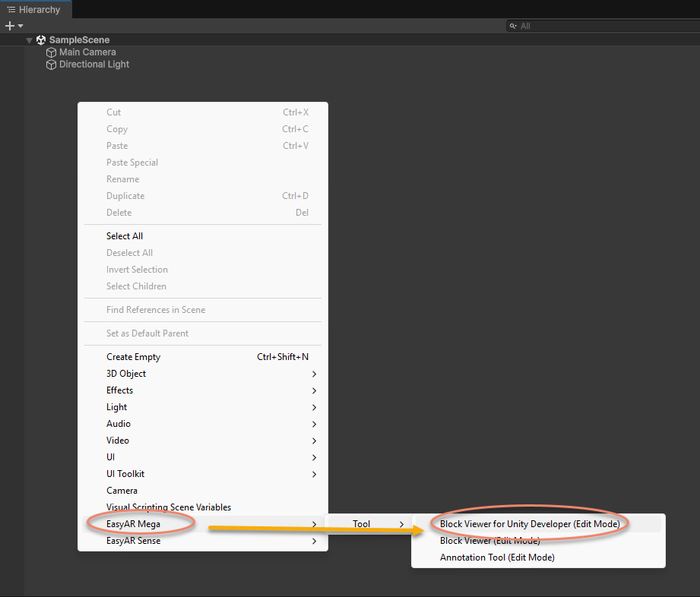Collapse the SampleScene disclosure triangle
This screenshot has width=700, height=597.
[29, 39]
